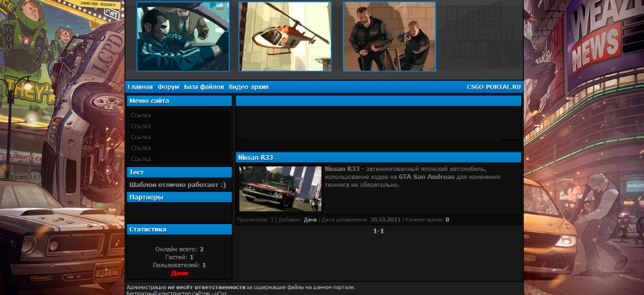
Task: Click the header image of armed police officers
Action: [389, 36]
